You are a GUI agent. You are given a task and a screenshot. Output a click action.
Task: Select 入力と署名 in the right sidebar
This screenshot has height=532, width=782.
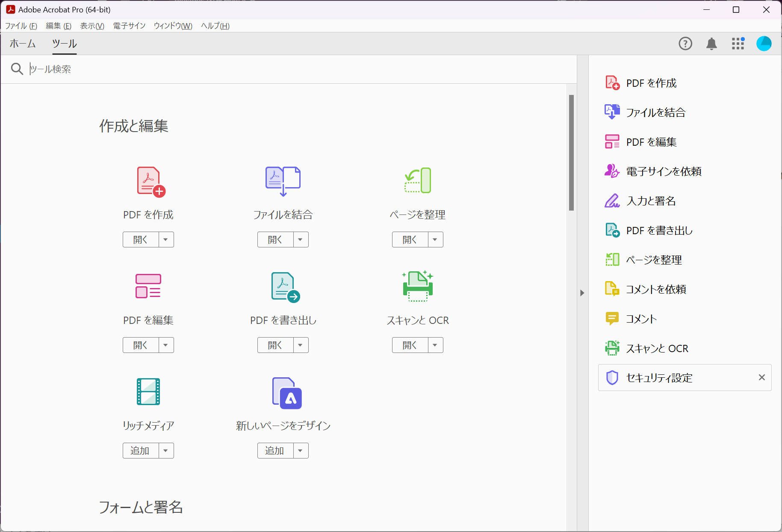pos(650,201)
